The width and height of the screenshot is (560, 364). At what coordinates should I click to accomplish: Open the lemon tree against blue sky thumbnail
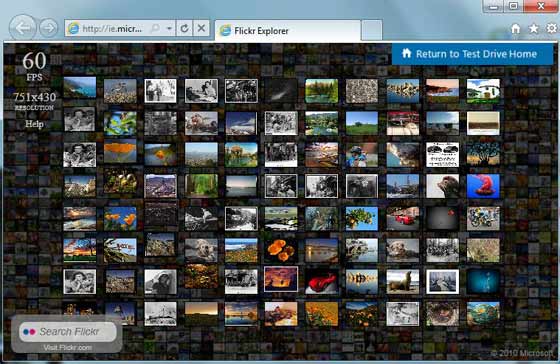(362, 218)
